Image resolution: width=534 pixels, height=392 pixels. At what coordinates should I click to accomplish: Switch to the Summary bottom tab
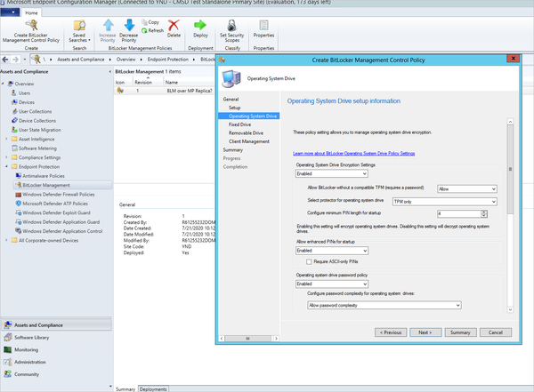click(x=125, y=389)
